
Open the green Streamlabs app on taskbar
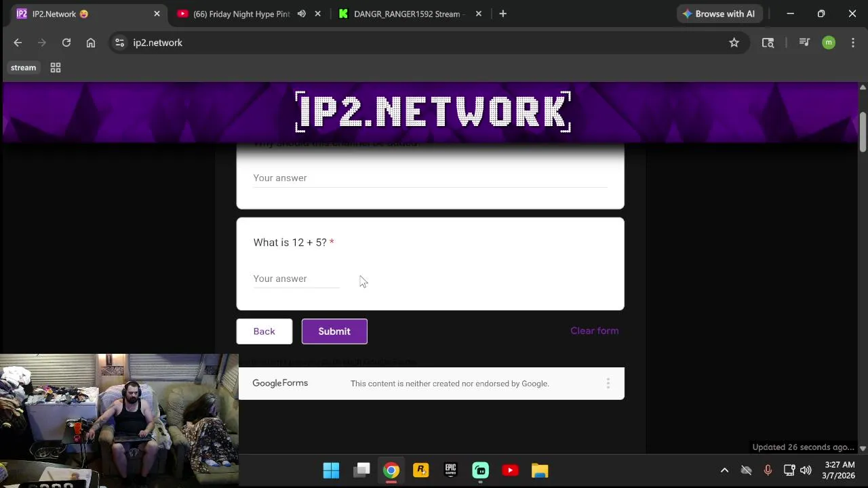tap(480, 470)
